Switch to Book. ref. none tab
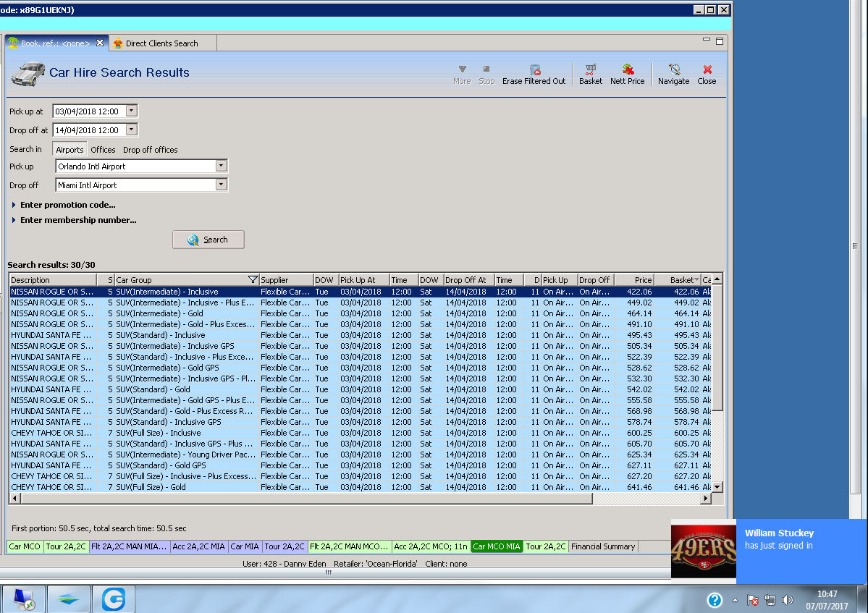This screenshot has height=613, width=868. (55, 43)
